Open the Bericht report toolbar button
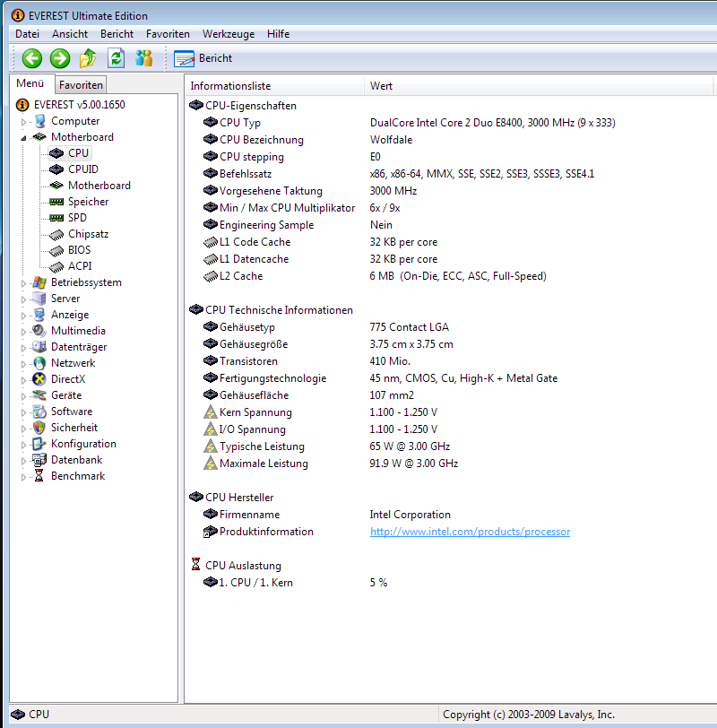717x728 pixels. coord(203,58)
